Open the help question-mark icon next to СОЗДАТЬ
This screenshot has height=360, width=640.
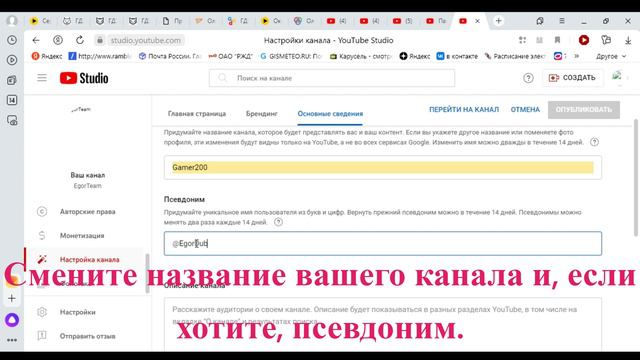tap(528, 78)
